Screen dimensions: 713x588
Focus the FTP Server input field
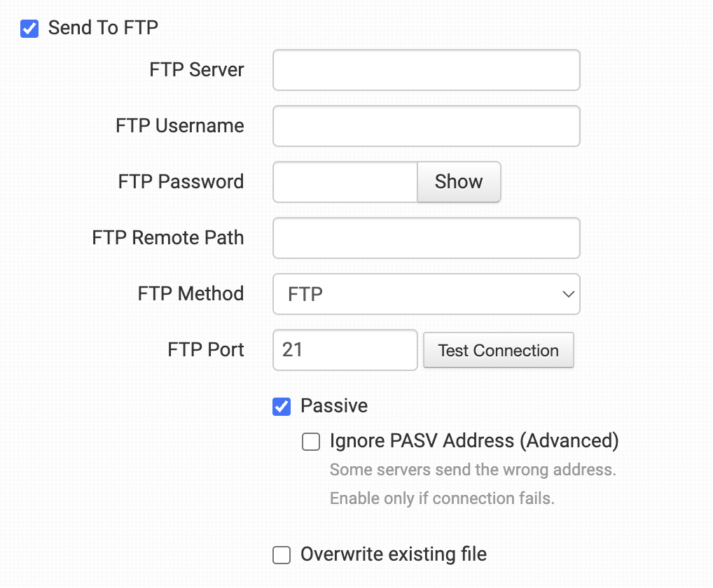(426, 70)
